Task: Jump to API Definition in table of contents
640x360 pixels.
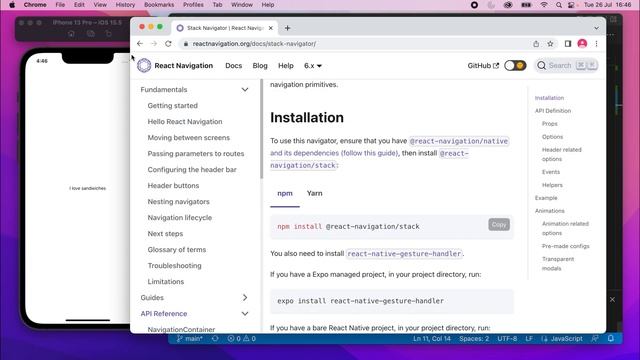Action: 553,111
